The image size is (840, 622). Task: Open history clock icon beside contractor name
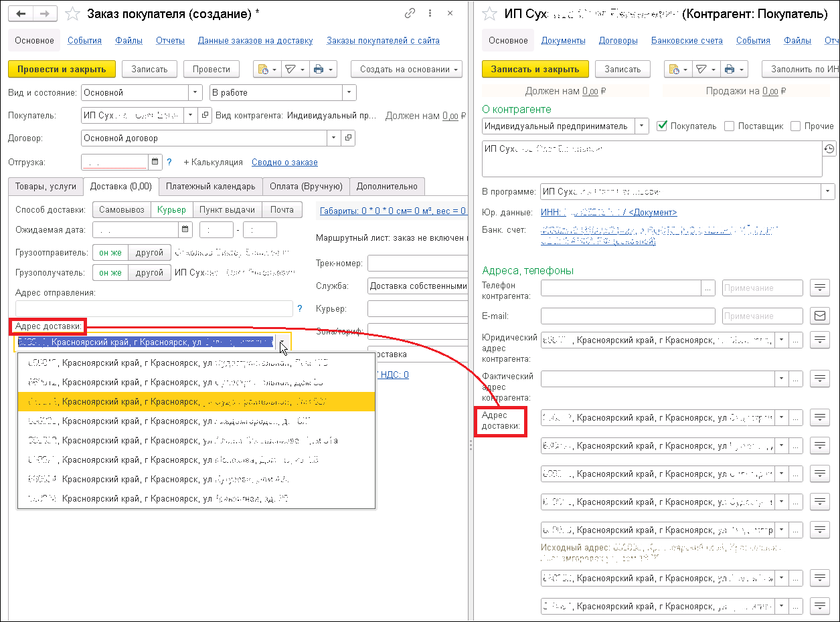[x=829, y=149]
